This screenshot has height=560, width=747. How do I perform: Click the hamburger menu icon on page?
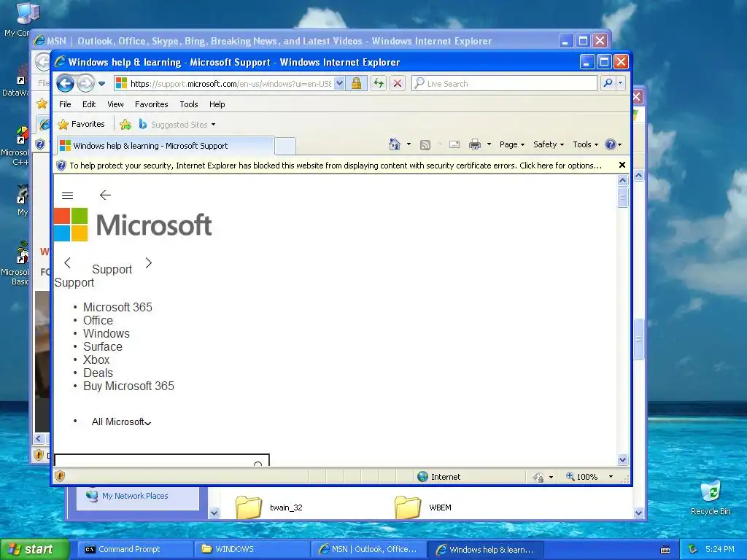coord(68,195)
